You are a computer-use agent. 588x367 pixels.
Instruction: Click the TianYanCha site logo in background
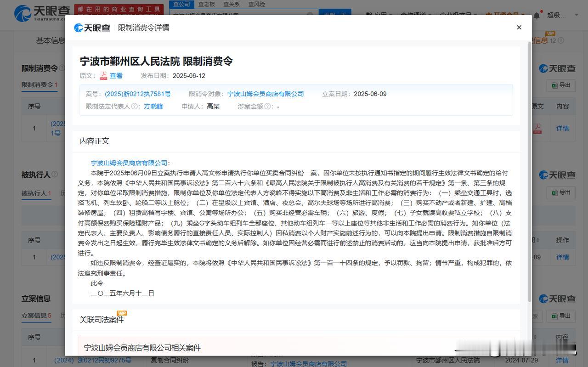42,14
